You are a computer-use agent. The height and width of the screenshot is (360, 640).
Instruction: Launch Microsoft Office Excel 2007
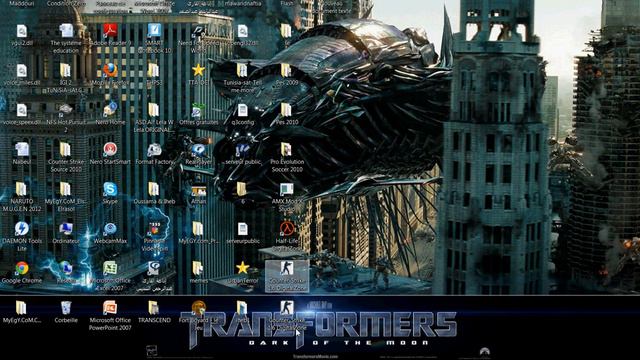(110, 268)
